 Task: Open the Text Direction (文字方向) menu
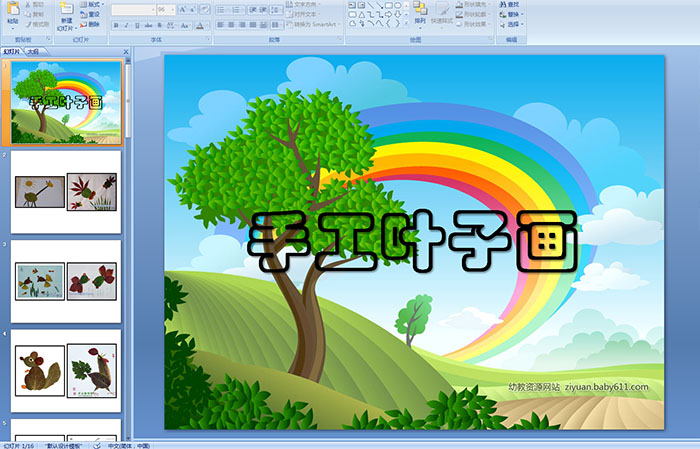pyautogui.click(x=304, y=4)
